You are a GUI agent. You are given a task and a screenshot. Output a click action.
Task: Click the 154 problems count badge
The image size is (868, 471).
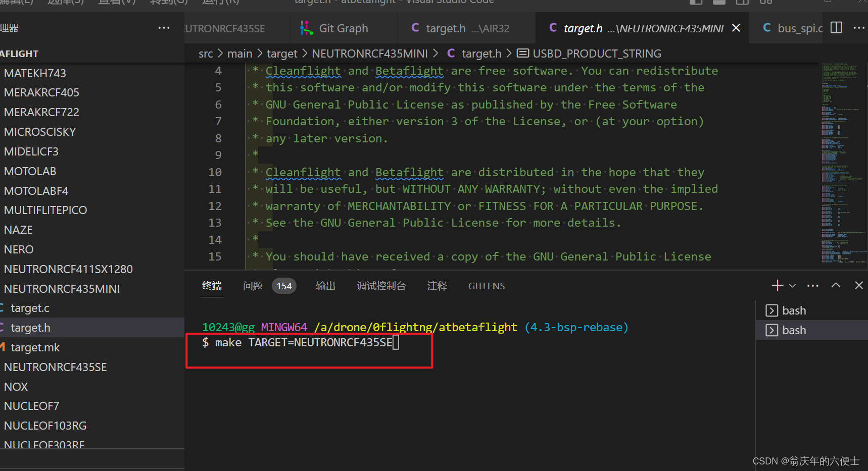click(284, 286)
